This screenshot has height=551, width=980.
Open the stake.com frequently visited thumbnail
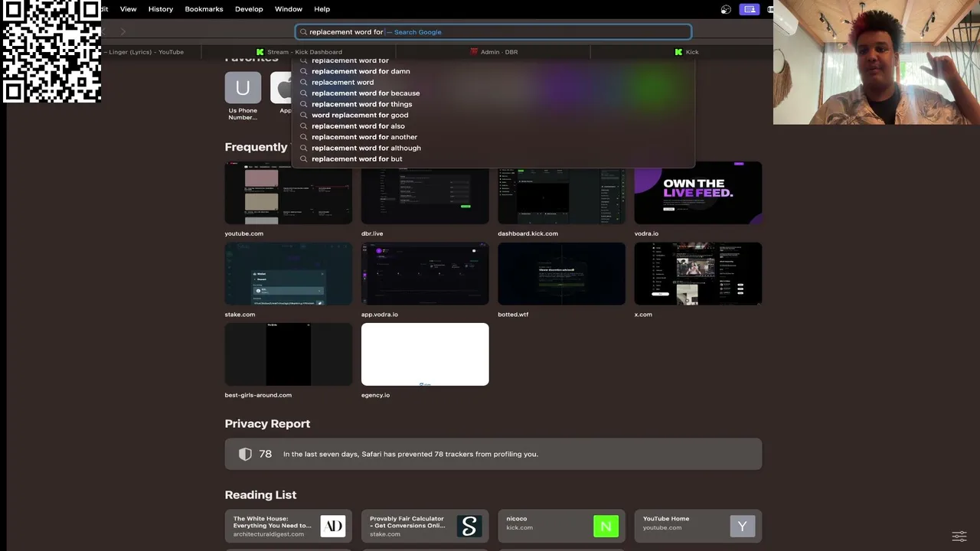tap(289, 274)
